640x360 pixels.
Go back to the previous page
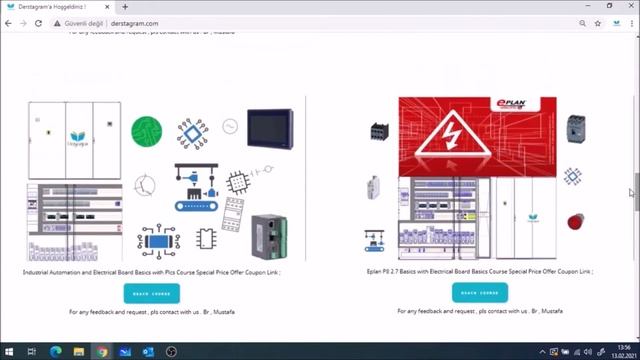[8, 24]
